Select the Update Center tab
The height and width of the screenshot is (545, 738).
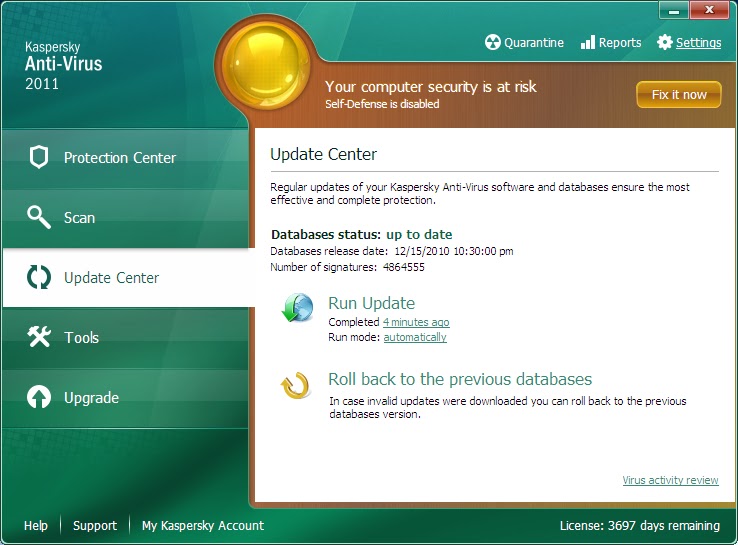tap(128, 278)
